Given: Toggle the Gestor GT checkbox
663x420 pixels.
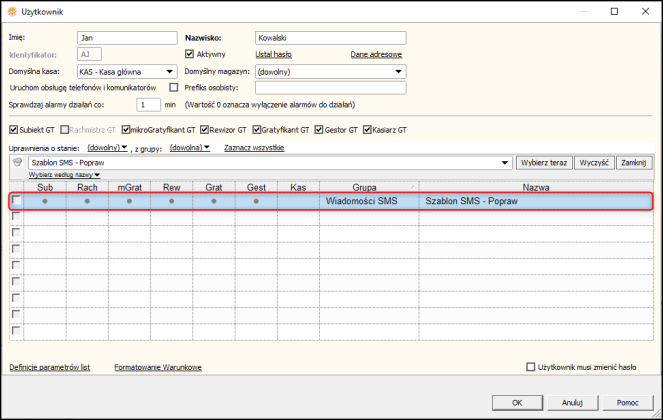Looking at the screenshot, I should (x=319, y=130).
